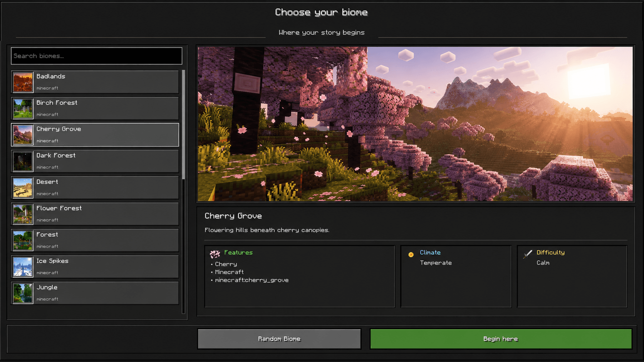Click the 'minecraft' label under Cherry Grove
The height and width of the screenshot is (362, 644).
(47, 141)
